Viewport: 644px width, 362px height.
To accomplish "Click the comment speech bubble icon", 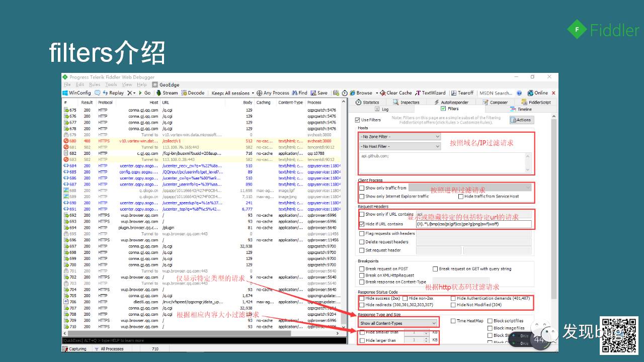I will coord(98,93).
